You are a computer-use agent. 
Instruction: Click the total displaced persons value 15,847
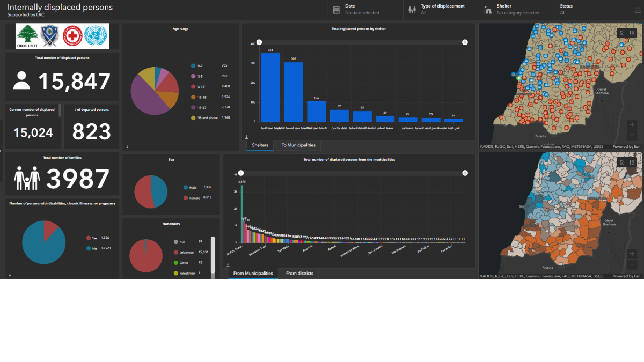coord(75,82)
